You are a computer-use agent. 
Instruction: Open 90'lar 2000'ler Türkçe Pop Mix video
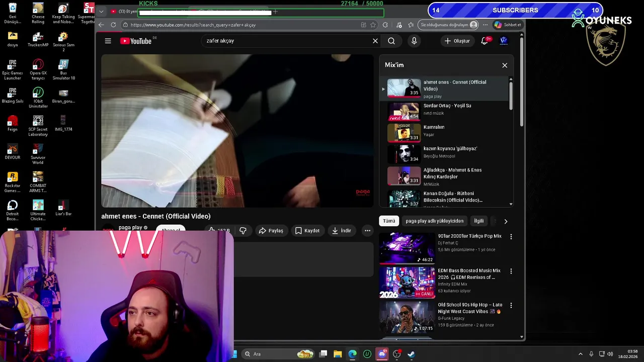click(407, 248)
